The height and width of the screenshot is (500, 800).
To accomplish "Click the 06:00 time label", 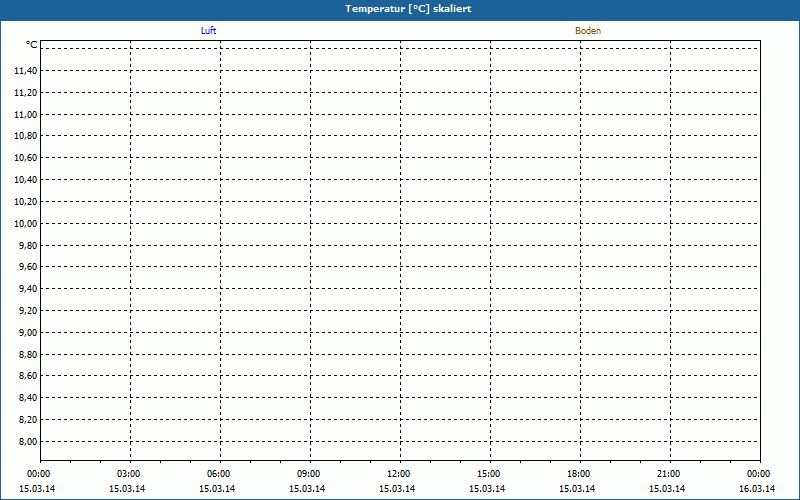I will [218, 474].
